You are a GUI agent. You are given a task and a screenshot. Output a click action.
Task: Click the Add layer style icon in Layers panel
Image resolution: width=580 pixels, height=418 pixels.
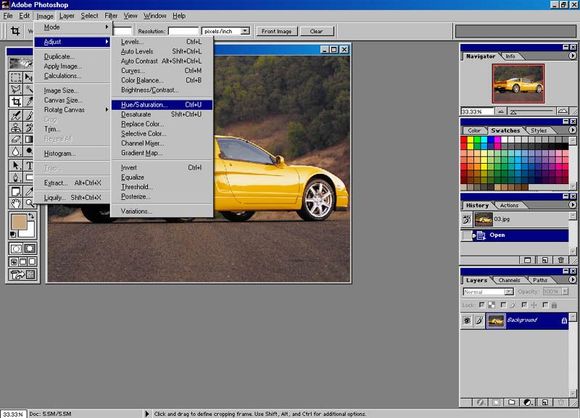tap(480, 402)
